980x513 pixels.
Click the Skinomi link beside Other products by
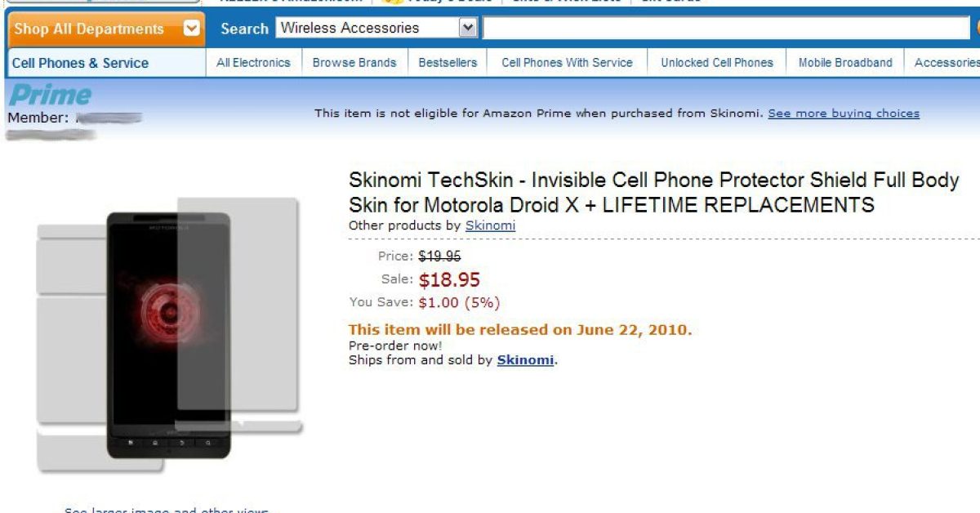pos(490,225)
